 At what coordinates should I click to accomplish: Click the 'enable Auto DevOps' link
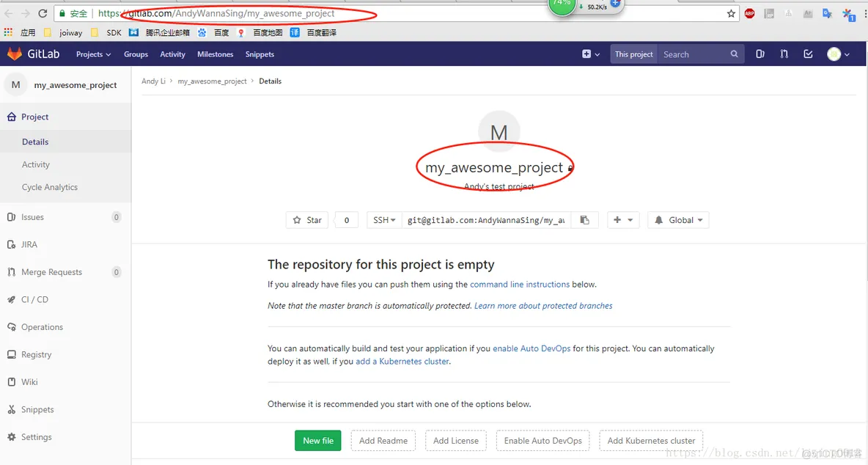532,348
